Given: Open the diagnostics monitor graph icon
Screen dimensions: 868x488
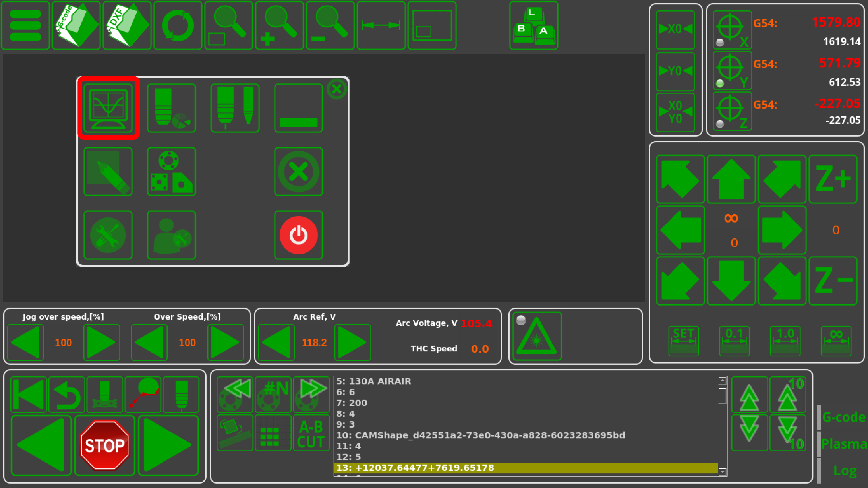Looking at the screenshot, I should coord(108,108).
